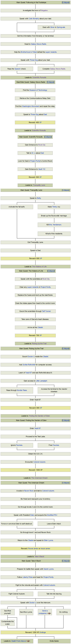Screen dimensions: 71x644
Task: Follow the Colin Moriarty link
Action: coord(34,19)
